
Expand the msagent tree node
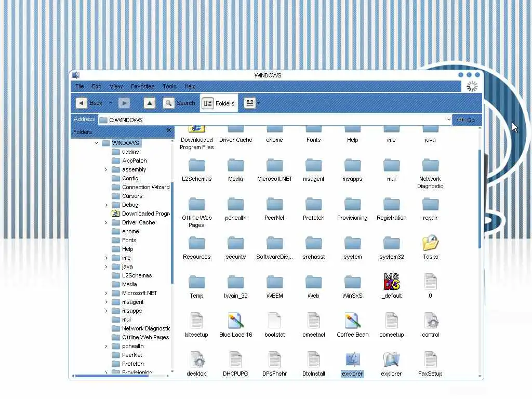pos(106,302)
